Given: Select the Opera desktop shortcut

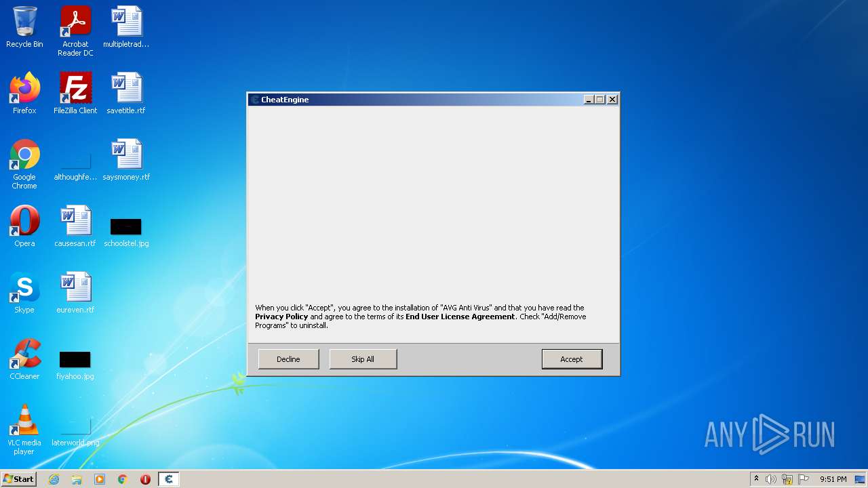Looking at the screenshot, I should click(x=24, y=226).
